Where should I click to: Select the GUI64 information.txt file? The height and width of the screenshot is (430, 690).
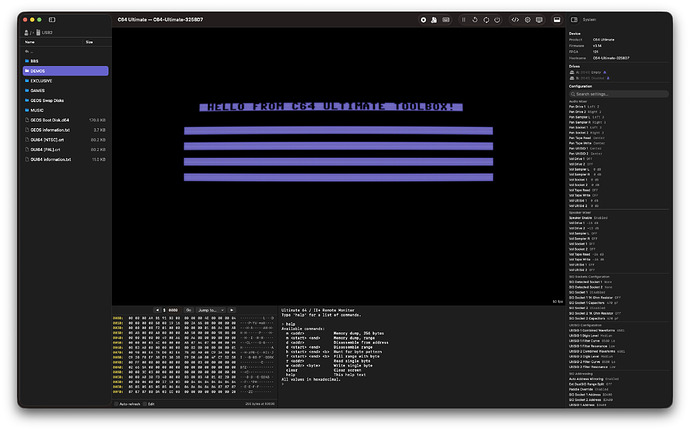(x=66, y=159)
